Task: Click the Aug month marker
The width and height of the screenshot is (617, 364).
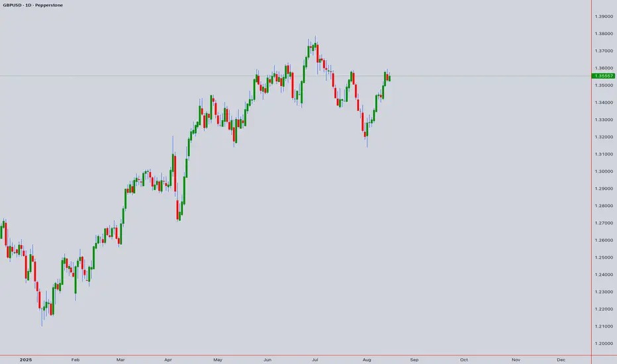Action: pyautogui.click(x=367, y=359)
